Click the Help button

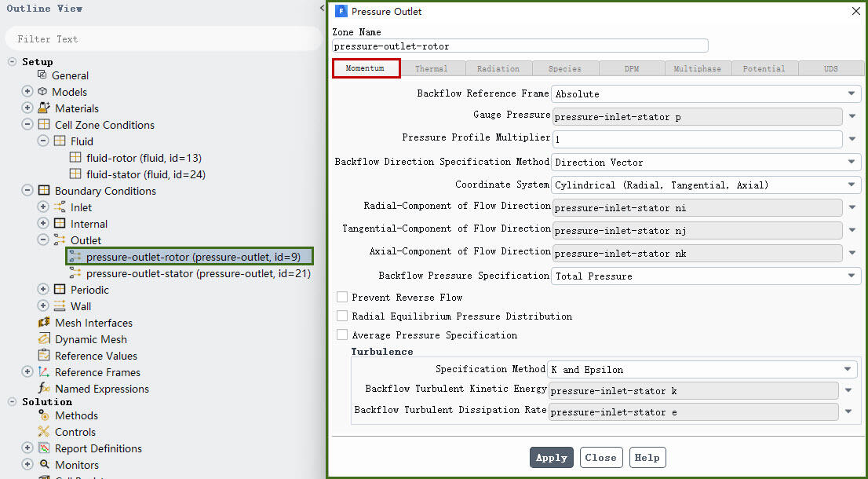[x=647, y=458]
